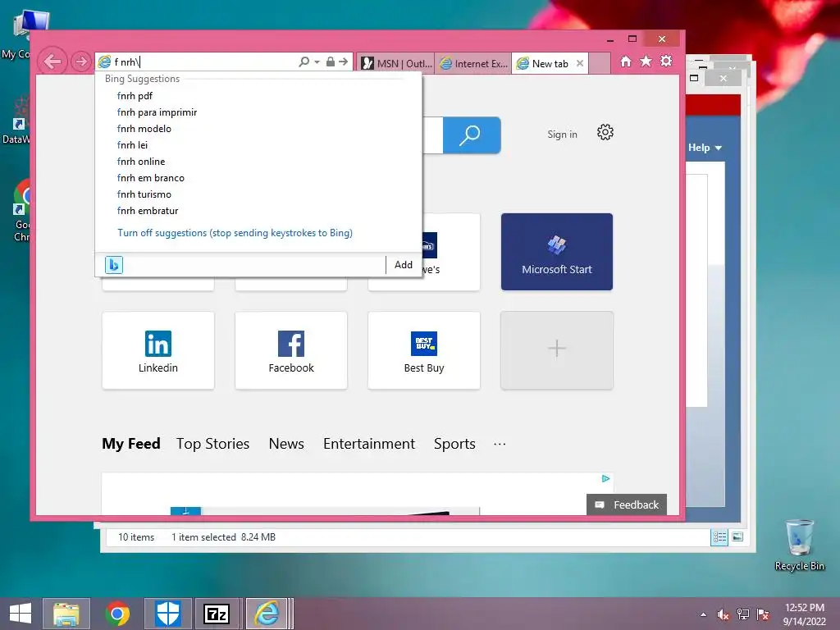The width and height of the screenshot is (840, 630).
Task: Open the Tools gear icon in IE
Action: pos(666,61)
